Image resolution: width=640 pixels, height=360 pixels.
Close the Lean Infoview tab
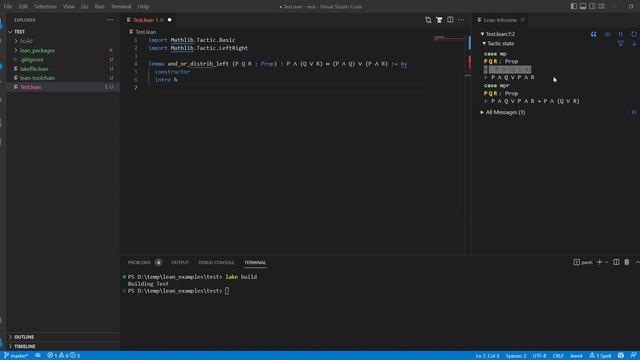(522, 20)
